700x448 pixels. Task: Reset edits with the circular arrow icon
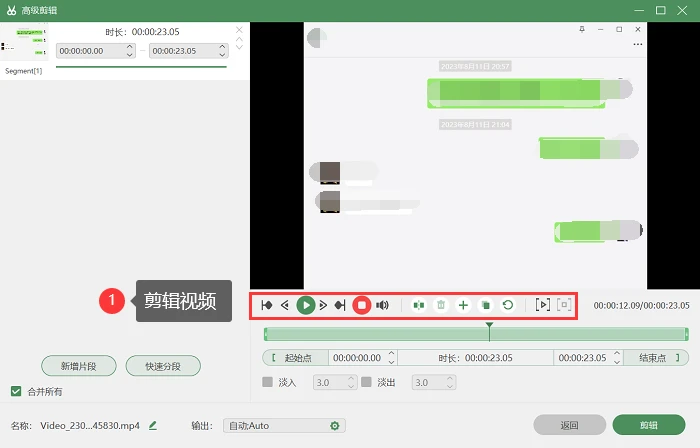click(508, 305)
